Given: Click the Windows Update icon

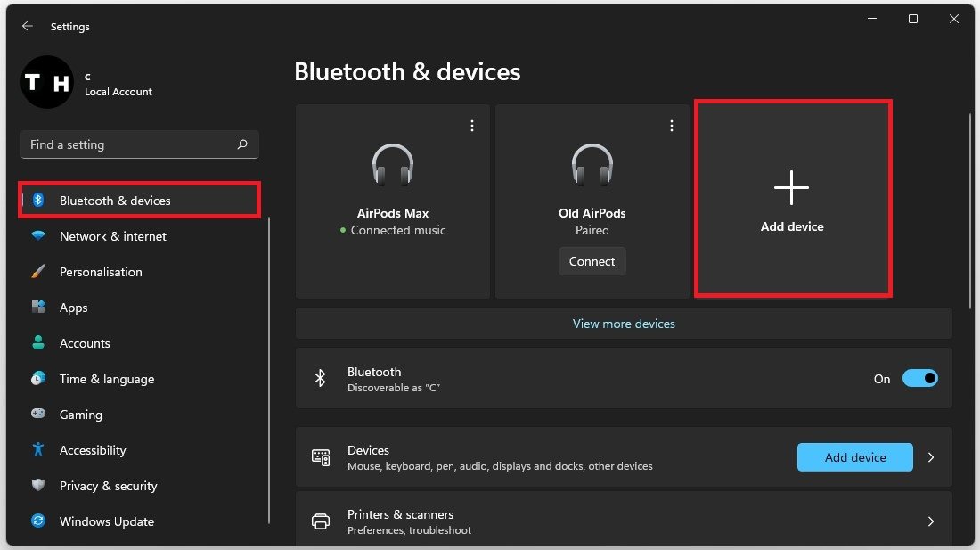Looking at the screenshot, I should (x=37, y=521).
